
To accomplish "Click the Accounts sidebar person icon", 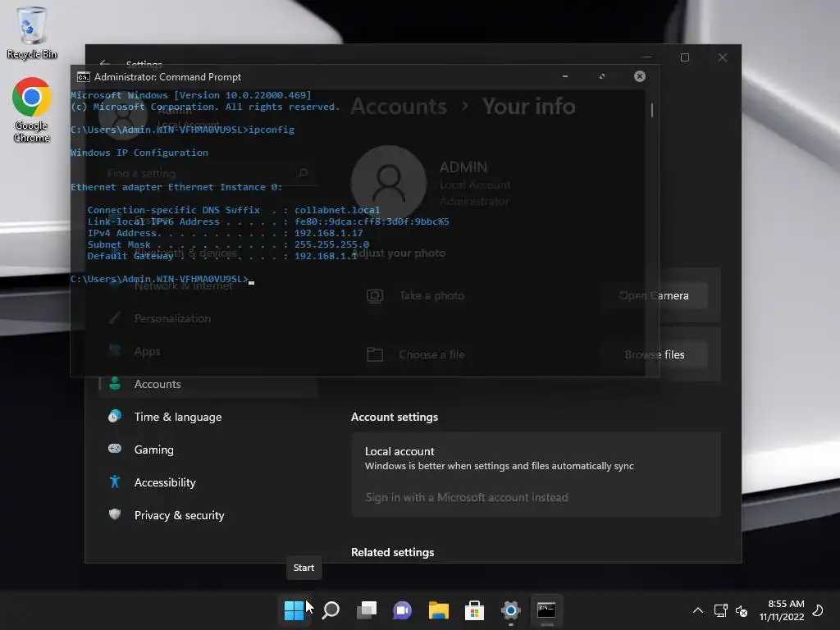I will tap(115, 384).
